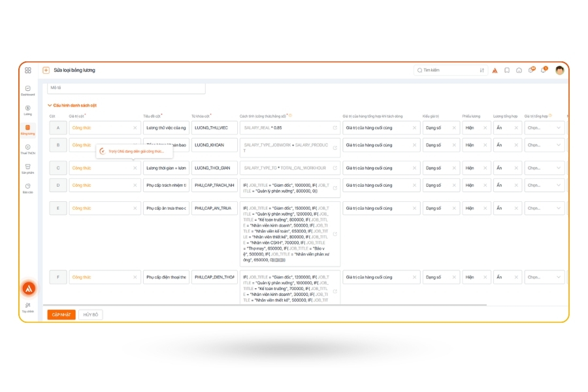
Task: Open the round orange assistant button in sidebar
Action: pyautogui.click(x=29, y=289)
